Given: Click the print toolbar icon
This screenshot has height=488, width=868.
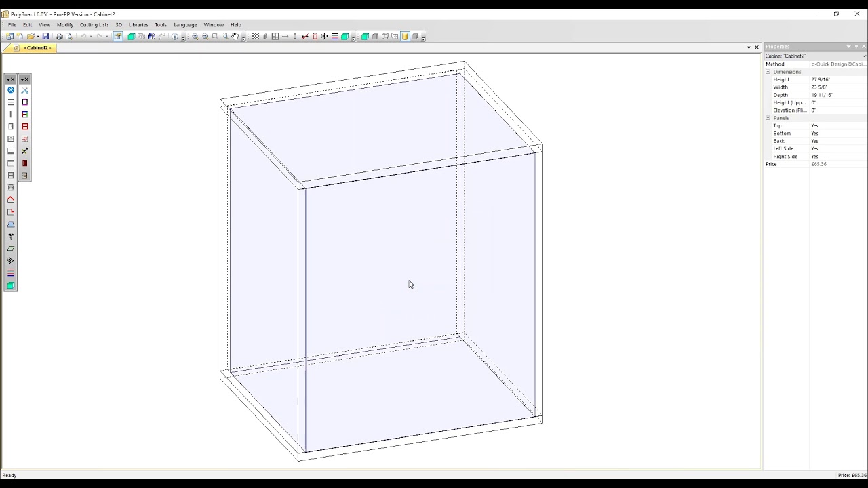Looking at the screenshot, I should tap(59, 37).
